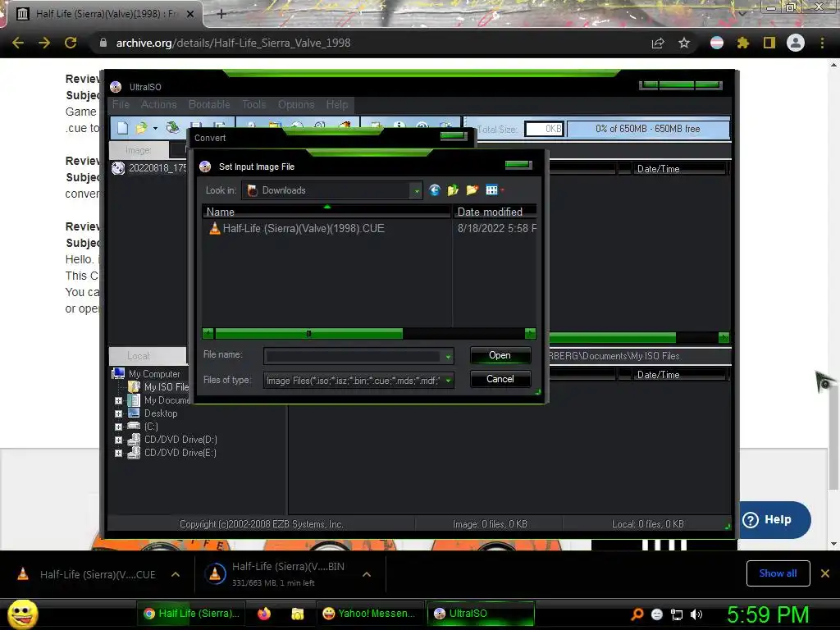Image resolution: width=840 pixels, height=630 pixels.
Task: Bookmark this page with star icon
Action: [x=684, y=43]
